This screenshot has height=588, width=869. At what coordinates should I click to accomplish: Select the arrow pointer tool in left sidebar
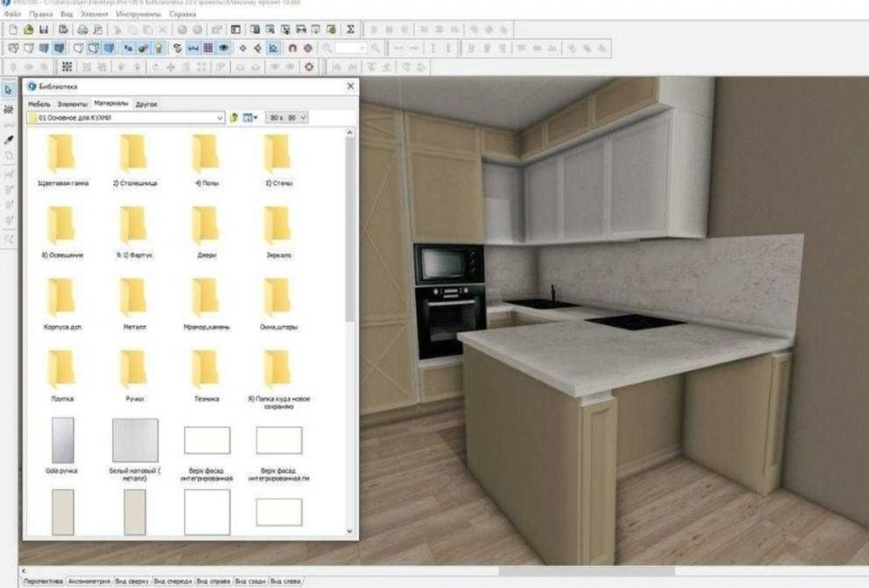tap(9, 89)
